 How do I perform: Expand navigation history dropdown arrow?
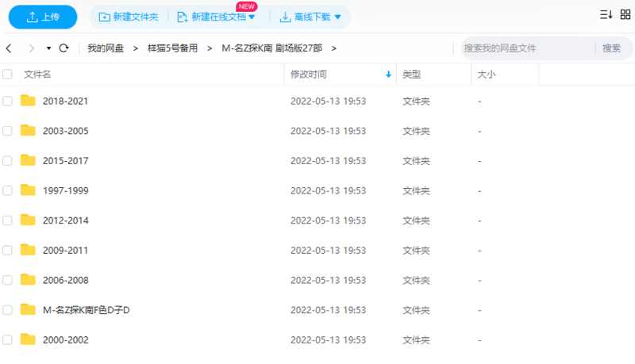[x=48, y=48]
